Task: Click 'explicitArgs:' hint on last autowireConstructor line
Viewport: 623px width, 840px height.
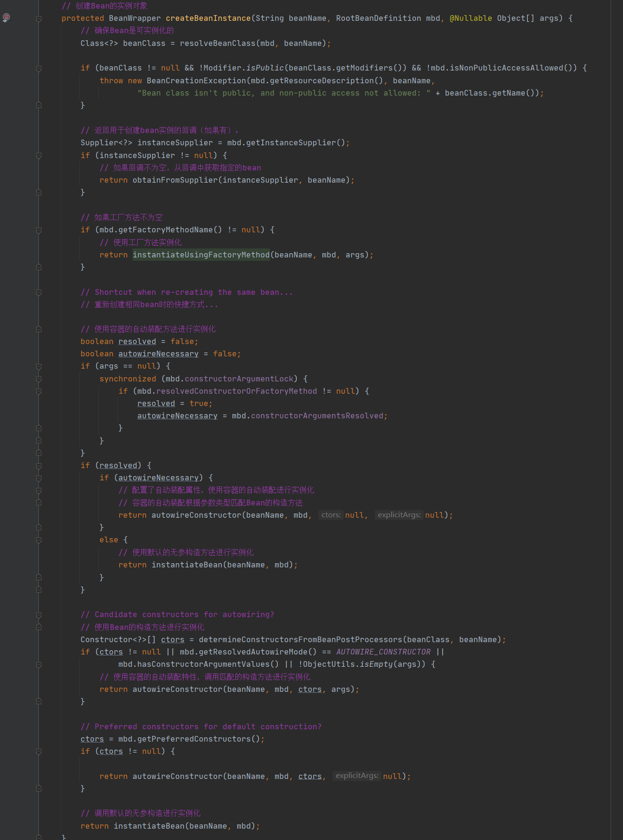Action: [x=357, y=776]
